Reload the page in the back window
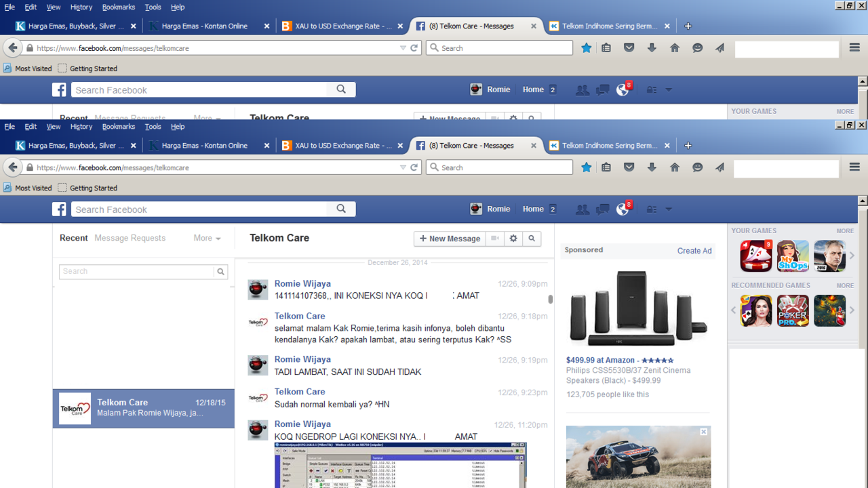The height and width of the screenshot is (488, 868). [x=414, y=48]
